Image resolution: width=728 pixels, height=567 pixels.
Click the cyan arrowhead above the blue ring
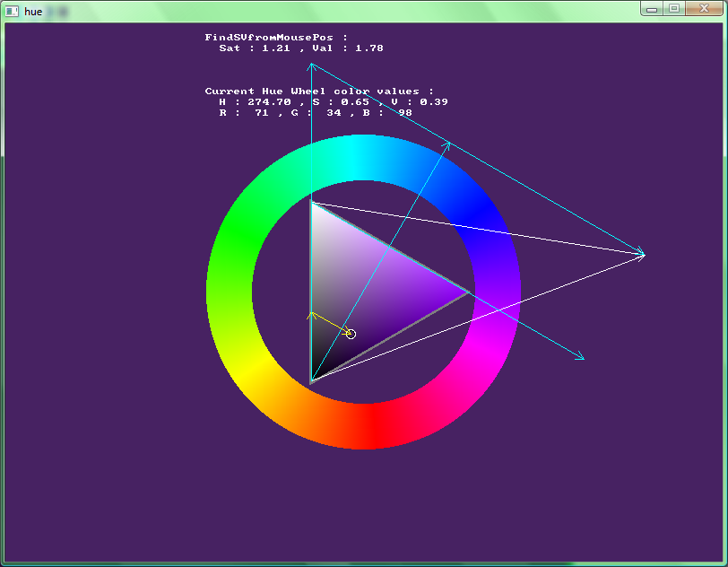tap(447, 144)
